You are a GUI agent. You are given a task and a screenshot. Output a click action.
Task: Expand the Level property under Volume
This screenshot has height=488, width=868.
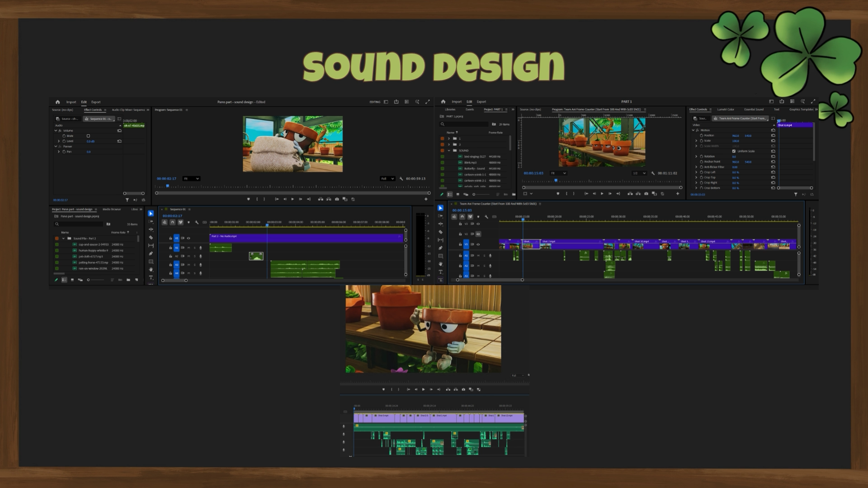(x=59, y=141)
